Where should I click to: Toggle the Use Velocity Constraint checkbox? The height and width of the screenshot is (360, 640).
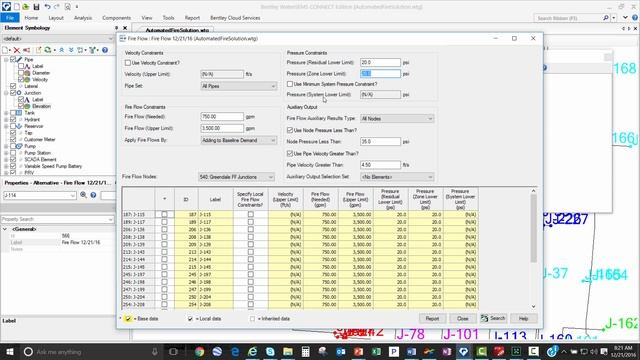128,63
